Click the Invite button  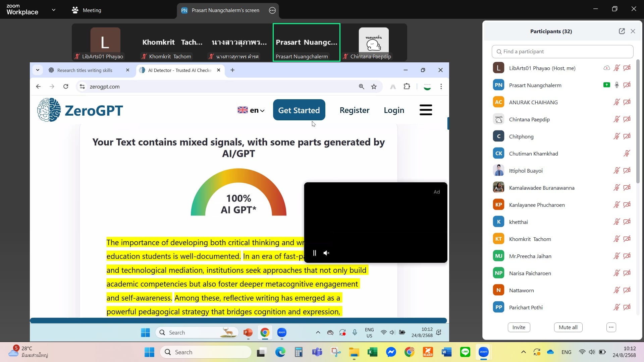[519, 327]
